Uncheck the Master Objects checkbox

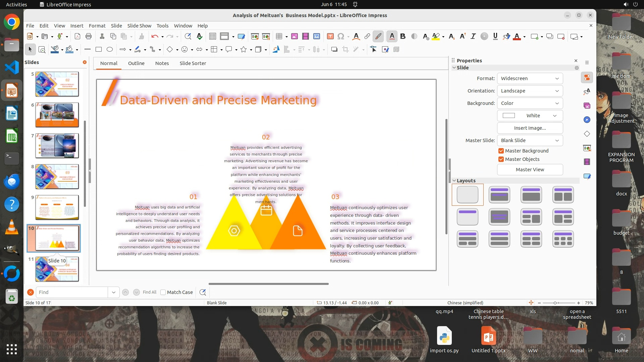(501, 159)
